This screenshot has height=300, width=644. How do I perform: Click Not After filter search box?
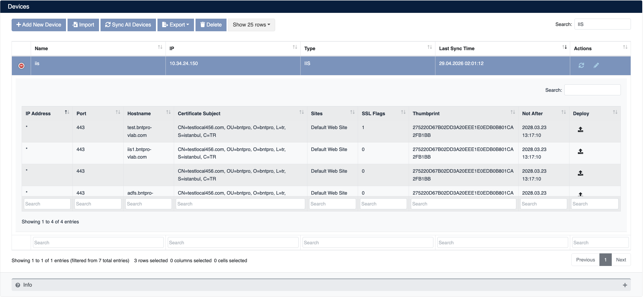(x=544, y=204)
